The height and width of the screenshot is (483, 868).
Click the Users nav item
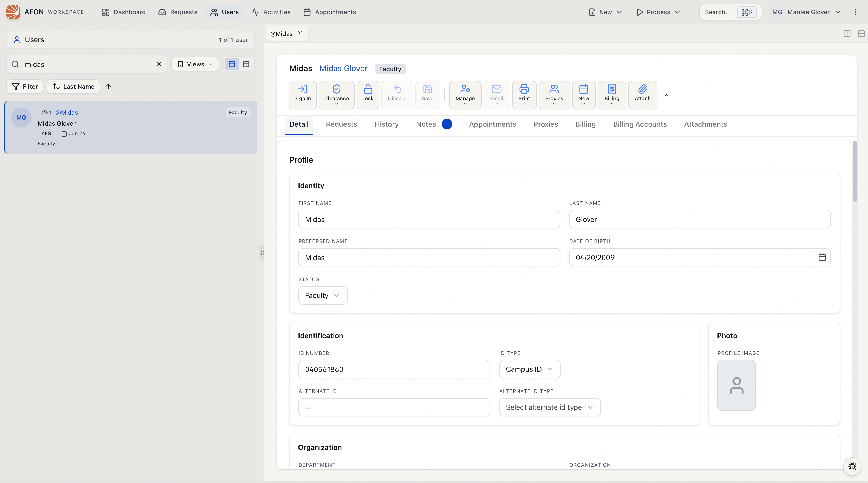[x=225, y=12]
